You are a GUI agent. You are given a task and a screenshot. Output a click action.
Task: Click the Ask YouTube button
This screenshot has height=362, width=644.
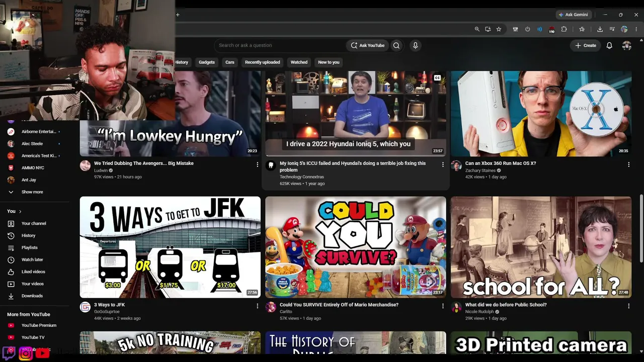[367, 45]
